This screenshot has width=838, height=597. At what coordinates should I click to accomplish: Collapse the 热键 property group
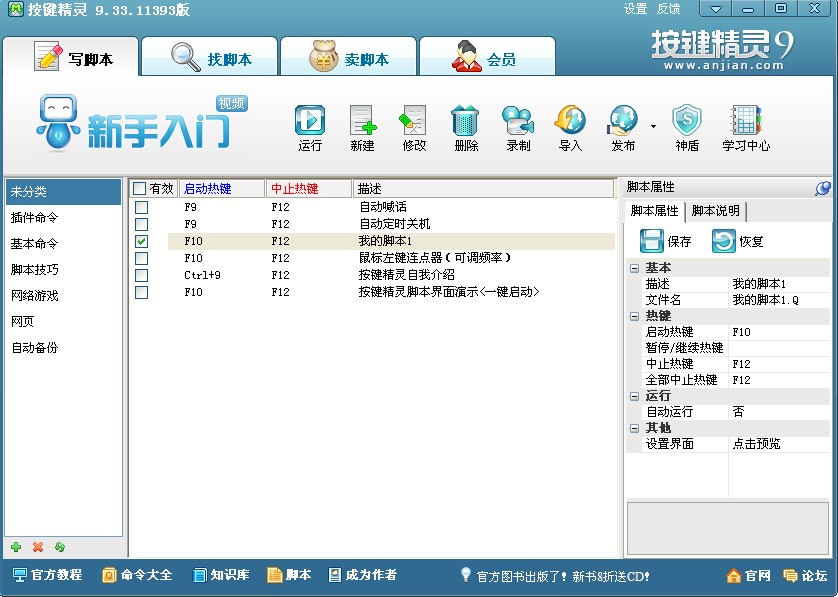(x=634, y=316)
